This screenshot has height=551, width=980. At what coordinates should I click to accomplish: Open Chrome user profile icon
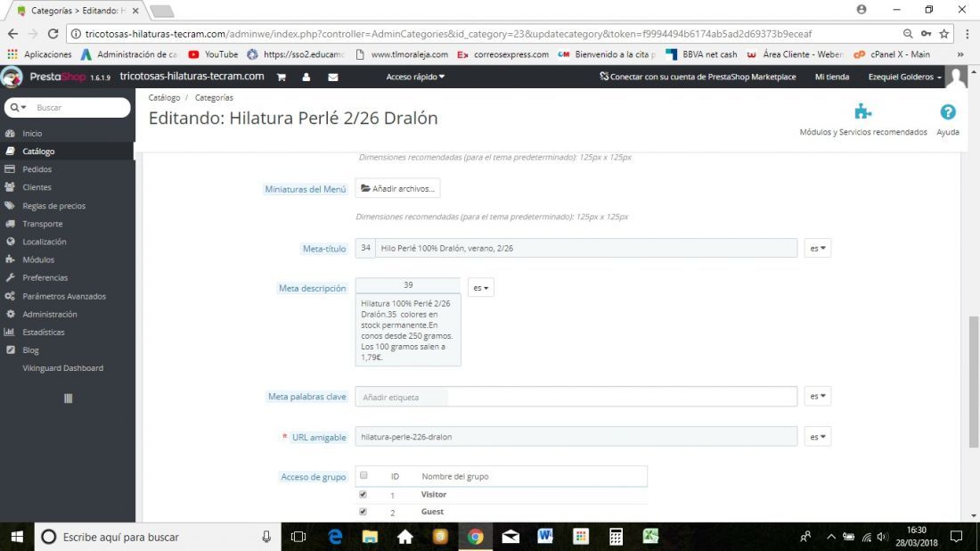pyautogui.click(x=862, y=10)
